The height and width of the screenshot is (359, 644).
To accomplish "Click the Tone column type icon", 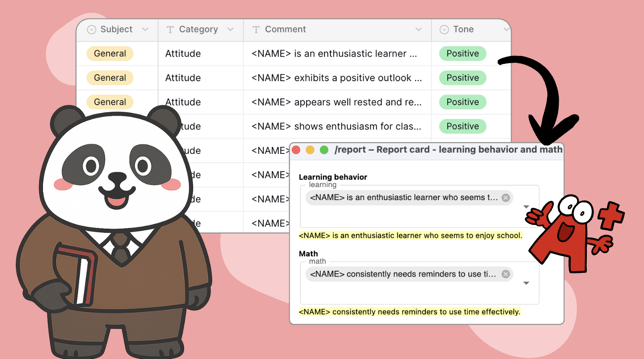I will click(x=444, y=29).
